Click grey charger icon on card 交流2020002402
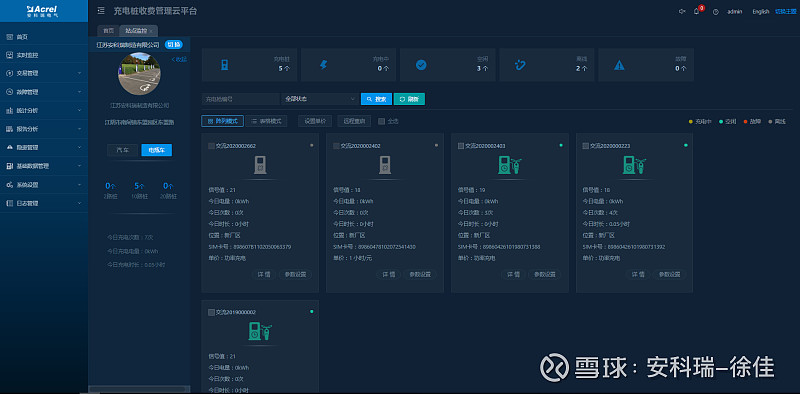The width and height of the screenshot is (800, 394). (385, 165)
